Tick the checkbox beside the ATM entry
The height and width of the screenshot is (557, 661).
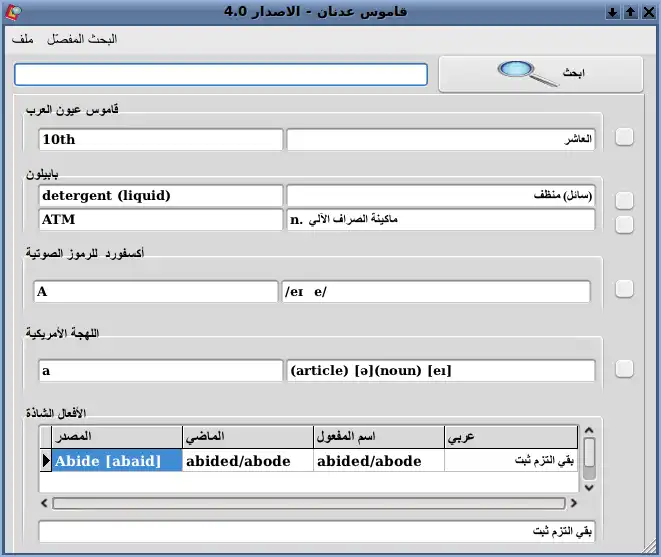(x=624, y=224)
